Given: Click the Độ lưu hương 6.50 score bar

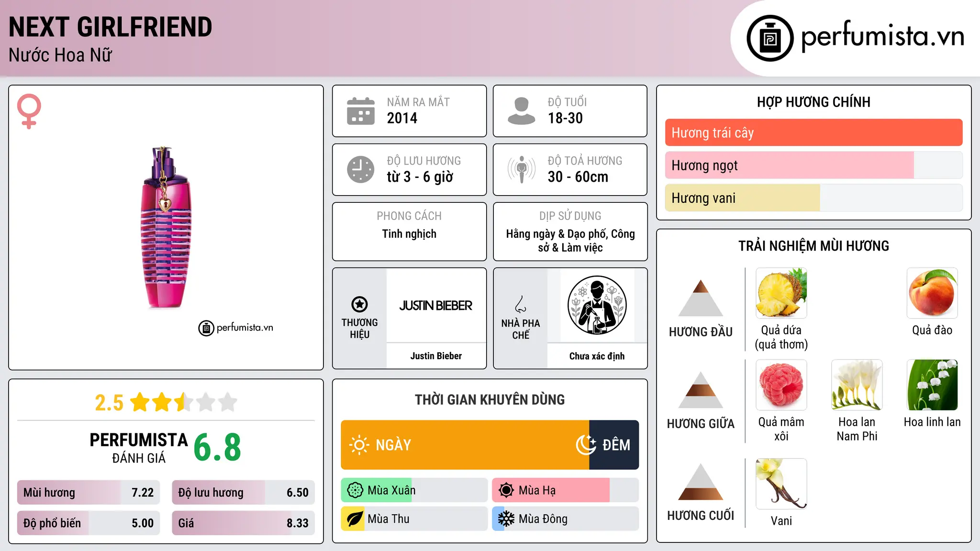Looking at the screenshot, I should [x=243, y=493].
